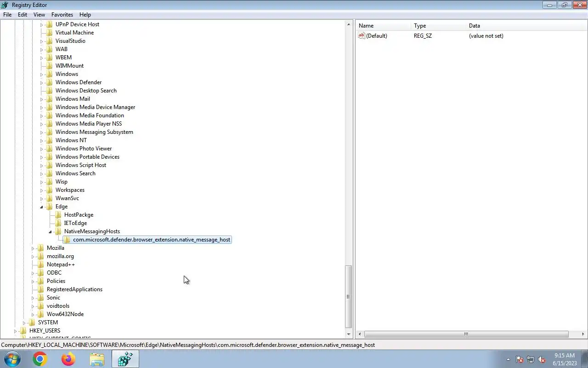Open the Edit menu
This screenshot has width=588, height=368.
(x=23, y=15)
